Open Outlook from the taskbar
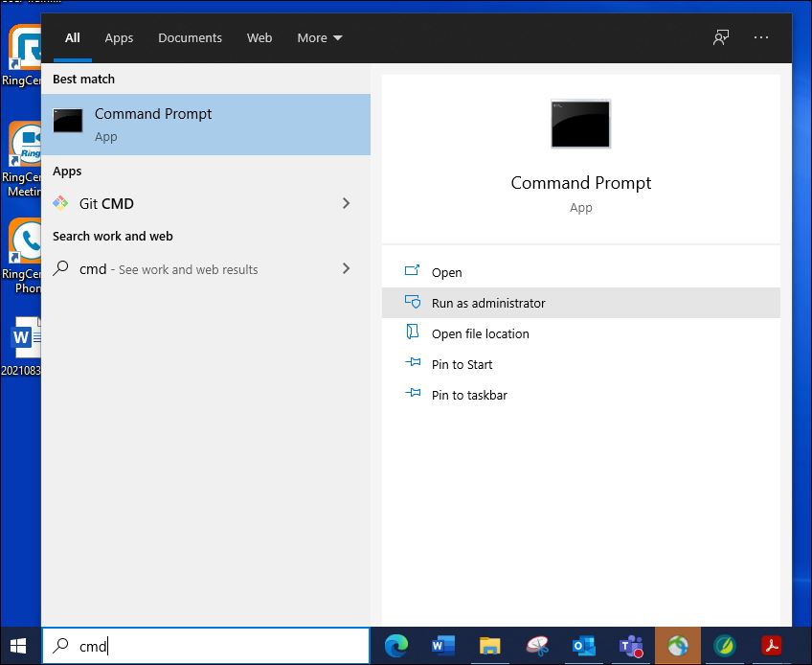Screen dimensions: 812x665 point(584,646)
